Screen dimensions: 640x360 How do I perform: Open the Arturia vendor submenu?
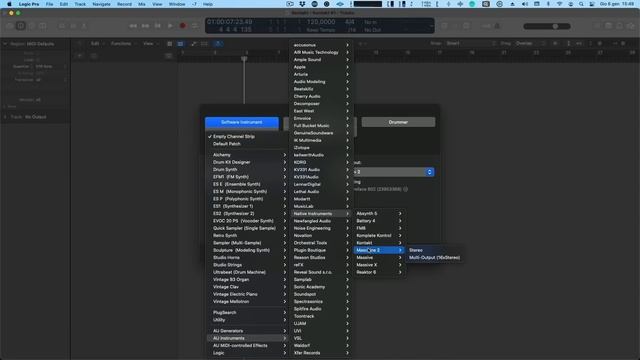[x=320, y=74]
